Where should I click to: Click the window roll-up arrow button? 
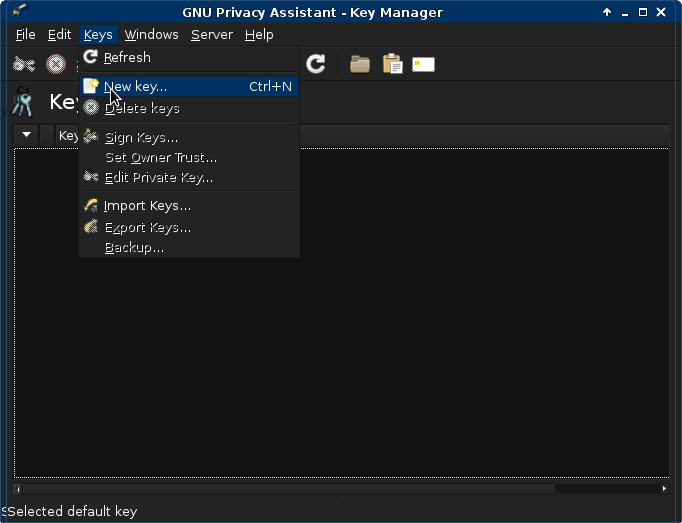[607, 12]
